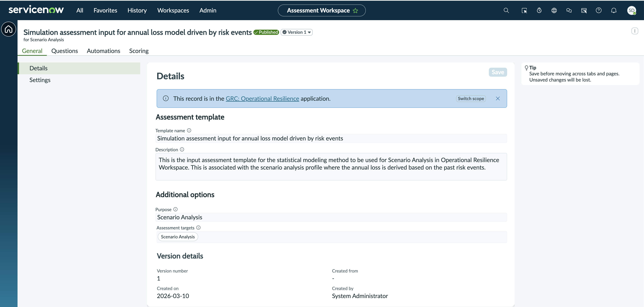Click the home icon in sidebar
The height and width of the screenshot is (307, 644).
pyautogui.click(x=9, y=29)
